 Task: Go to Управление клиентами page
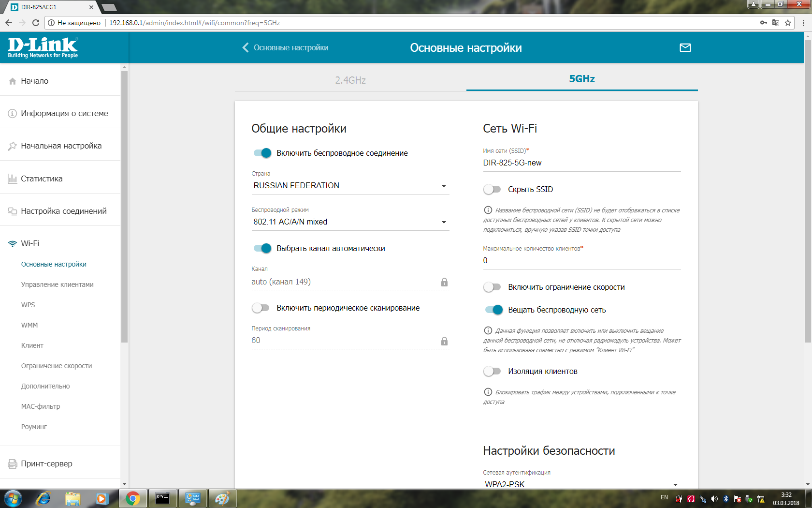click(x=57, y=284)
